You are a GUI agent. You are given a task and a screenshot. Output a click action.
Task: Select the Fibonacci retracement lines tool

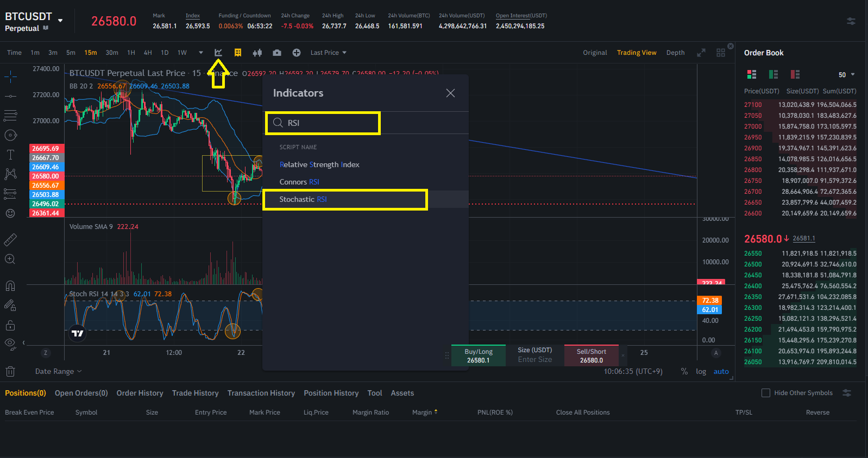coord(10,116)
